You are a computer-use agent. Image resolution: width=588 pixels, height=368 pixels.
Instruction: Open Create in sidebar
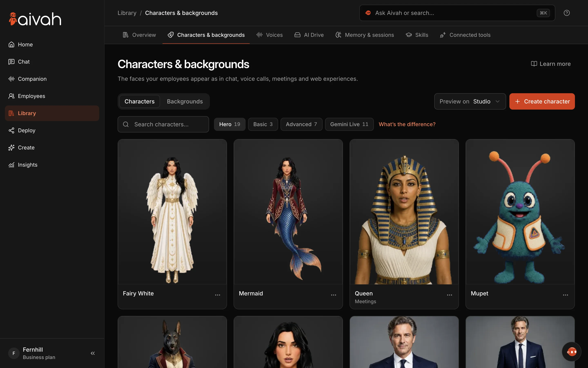(52, 147)
